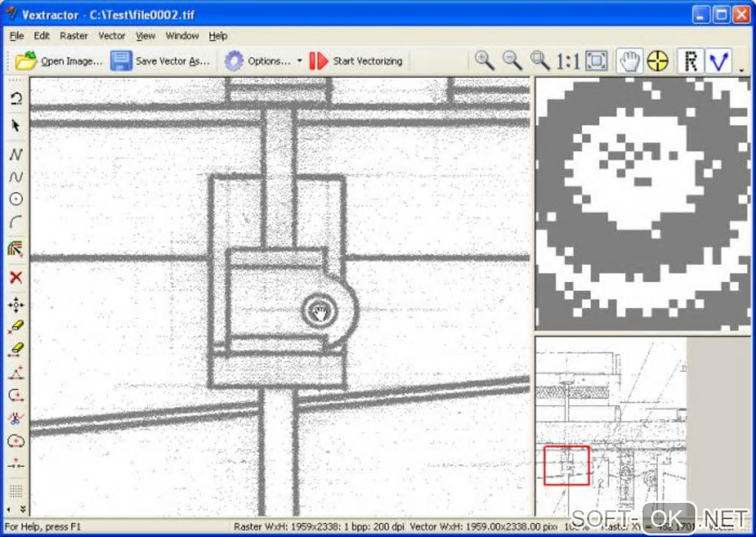Image resolution: width=756 pixels, height=537 pixels.
Task: Click the Raster WxH status bar text
Action: tap(319, 527)
